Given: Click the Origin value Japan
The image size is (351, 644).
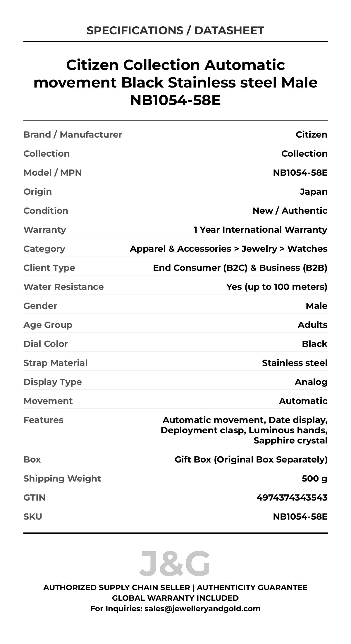Looking at the screenshot, I should tap(314, 192).
